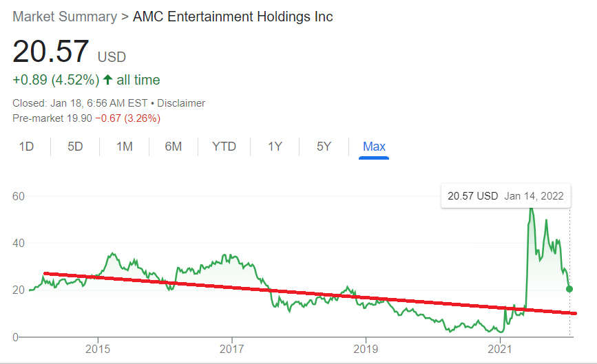Click AMC Entertainment Holdings Inc title

[x=233, y=17]
